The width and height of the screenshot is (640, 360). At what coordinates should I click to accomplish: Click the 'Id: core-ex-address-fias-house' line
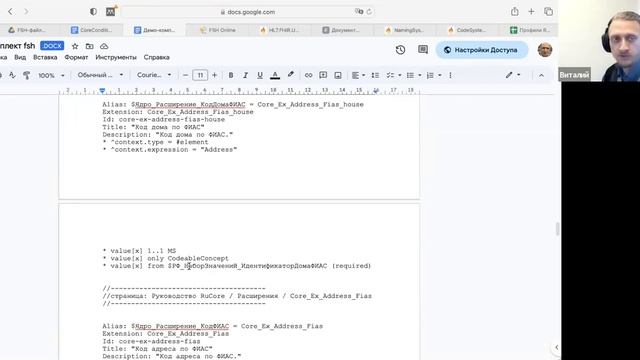[x=164, y=120]
